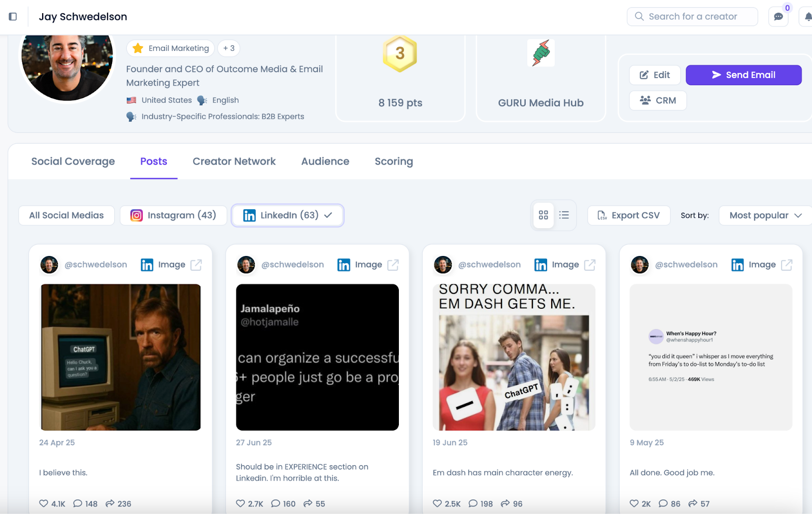Image resolution: width=812 pixels, height=514 pixels.
Task: Click LinkedIn icon on 19 Jun 25 post
Action: pos(541,265)
